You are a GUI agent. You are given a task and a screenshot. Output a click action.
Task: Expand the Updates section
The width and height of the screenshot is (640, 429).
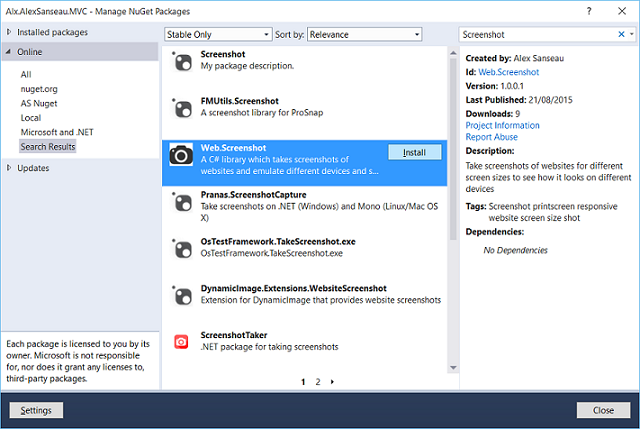tap(9, 168)
